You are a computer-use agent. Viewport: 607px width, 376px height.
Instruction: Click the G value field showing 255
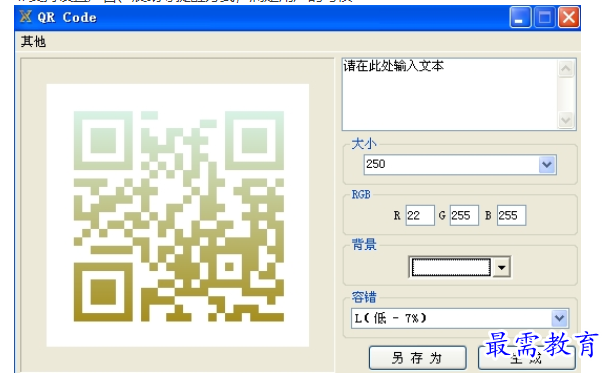point(464,215)
